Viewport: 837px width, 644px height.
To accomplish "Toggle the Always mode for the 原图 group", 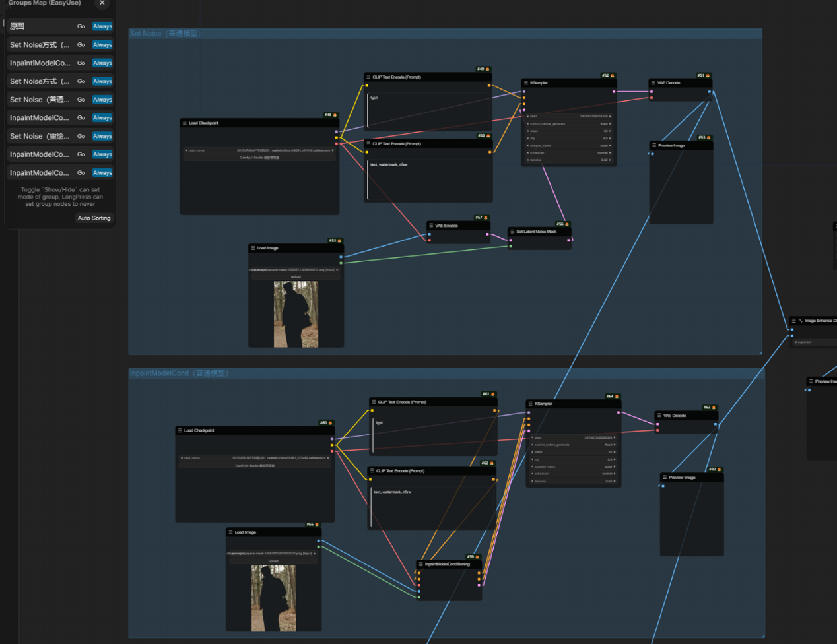I will tap(102, 26).
